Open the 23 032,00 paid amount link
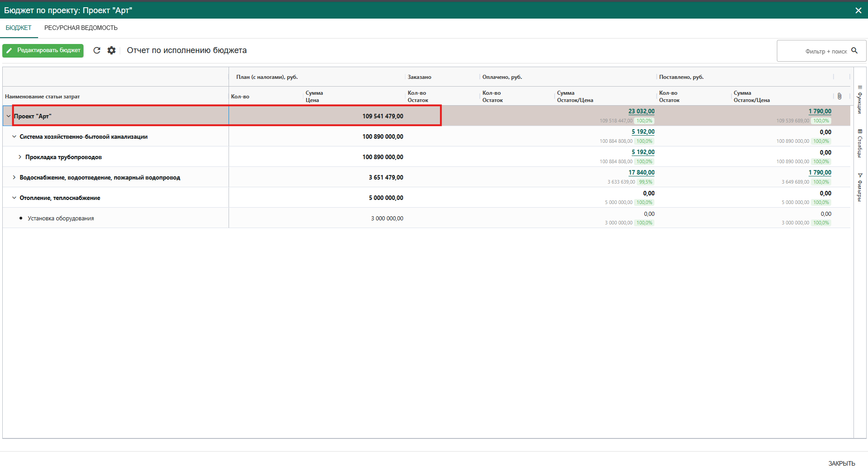868x472 pixels. tap(641, 112)
